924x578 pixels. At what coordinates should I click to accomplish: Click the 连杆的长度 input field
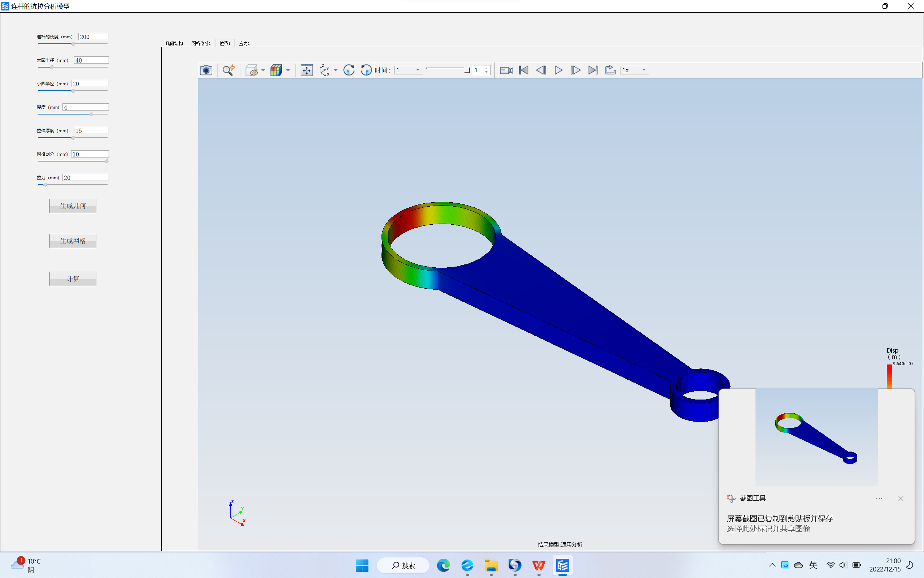(x=93, y=37)
